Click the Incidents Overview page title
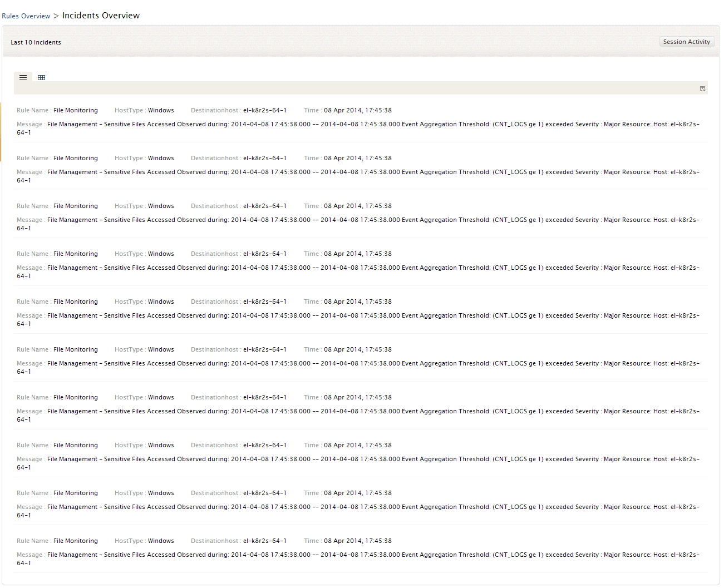The width and height of the screenshot is (724, 588). 101,16
